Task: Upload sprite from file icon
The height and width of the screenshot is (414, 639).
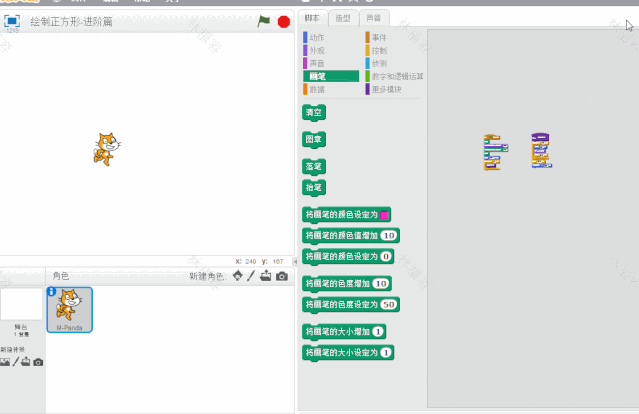Action: coord(266,276)
